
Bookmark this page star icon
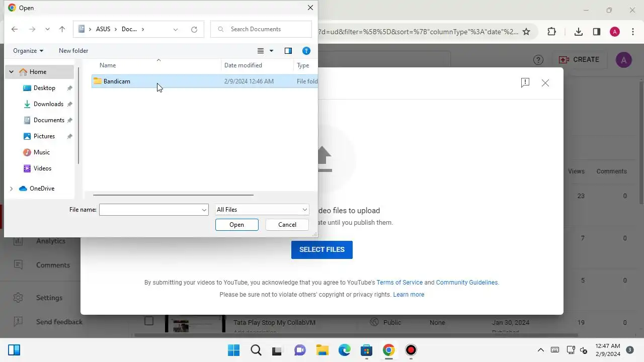point(526,32)
